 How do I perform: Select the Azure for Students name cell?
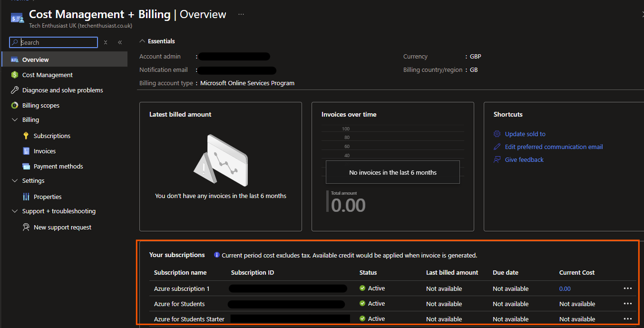click(179, 304)
